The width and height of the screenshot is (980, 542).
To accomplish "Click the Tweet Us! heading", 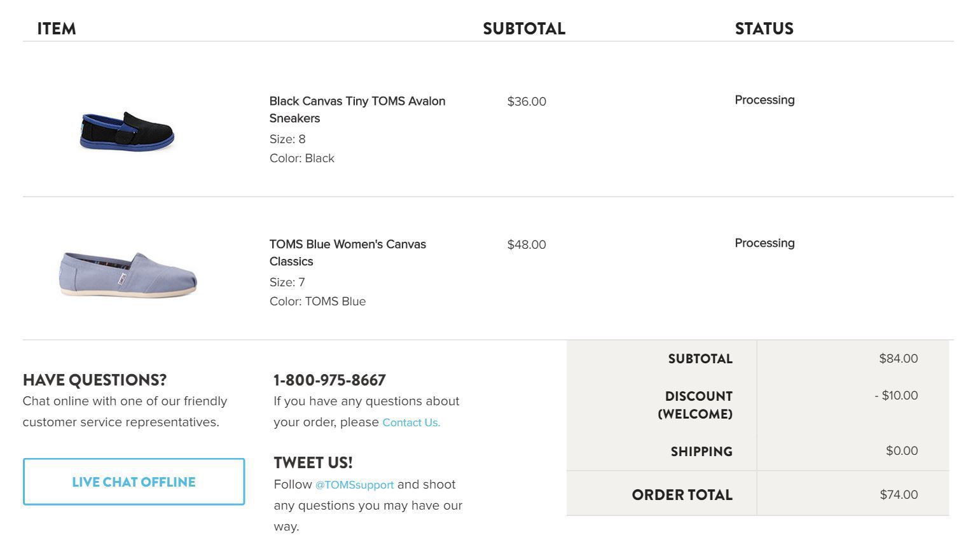I will [x=313, y=462].
